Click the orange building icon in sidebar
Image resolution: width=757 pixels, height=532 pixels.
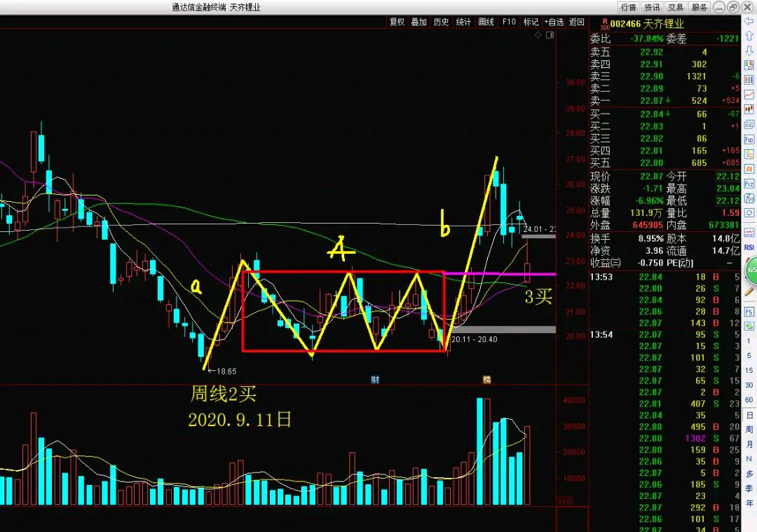(x=749, y=169)
